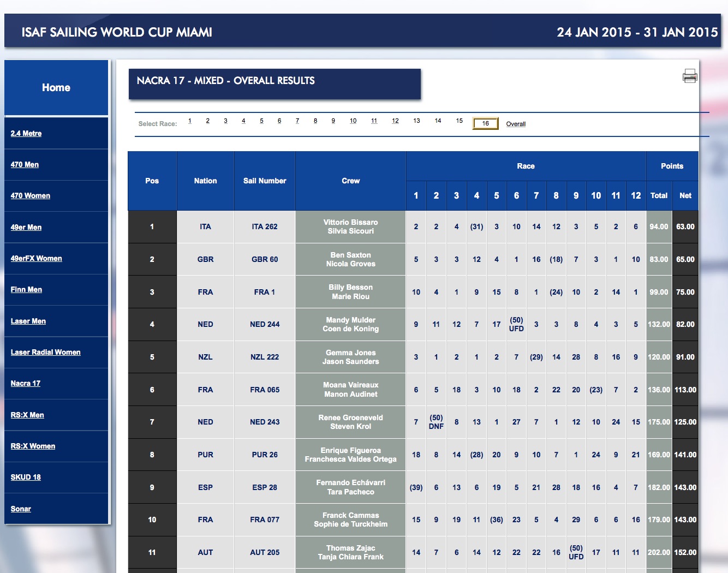Click sail number ITA 262
Screen dimensions: 728x573
[265, 226]
